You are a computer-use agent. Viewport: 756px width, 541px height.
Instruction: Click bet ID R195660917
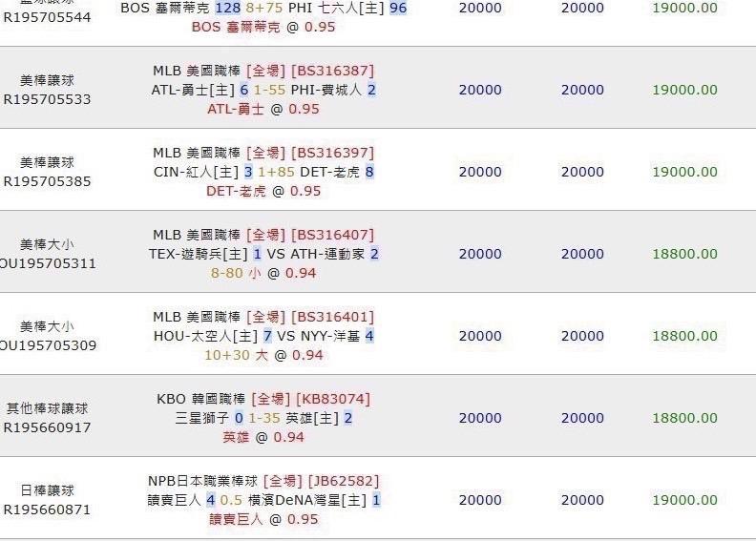tap(48, 427)
